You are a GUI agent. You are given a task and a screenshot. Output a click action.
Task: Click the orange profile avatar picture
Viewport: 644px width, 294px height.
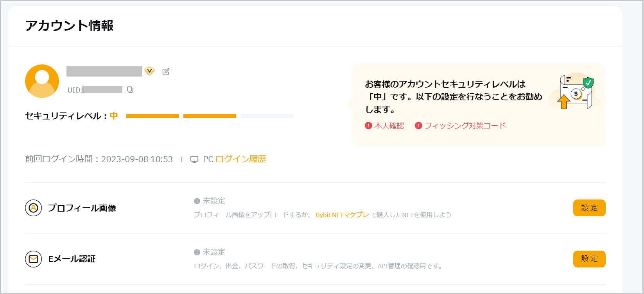(42, 81)
